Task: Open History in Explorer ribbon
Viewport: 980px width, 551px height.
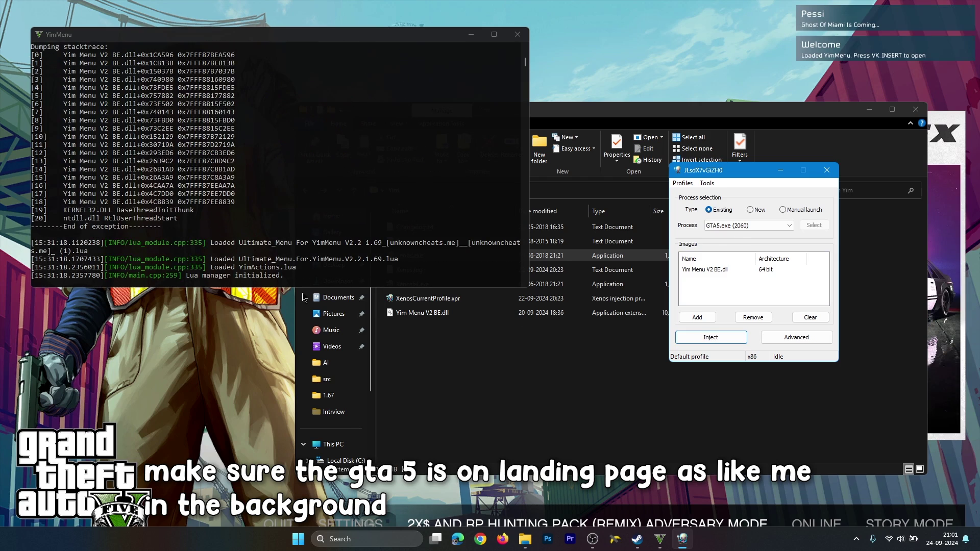Action: (647, 160)
